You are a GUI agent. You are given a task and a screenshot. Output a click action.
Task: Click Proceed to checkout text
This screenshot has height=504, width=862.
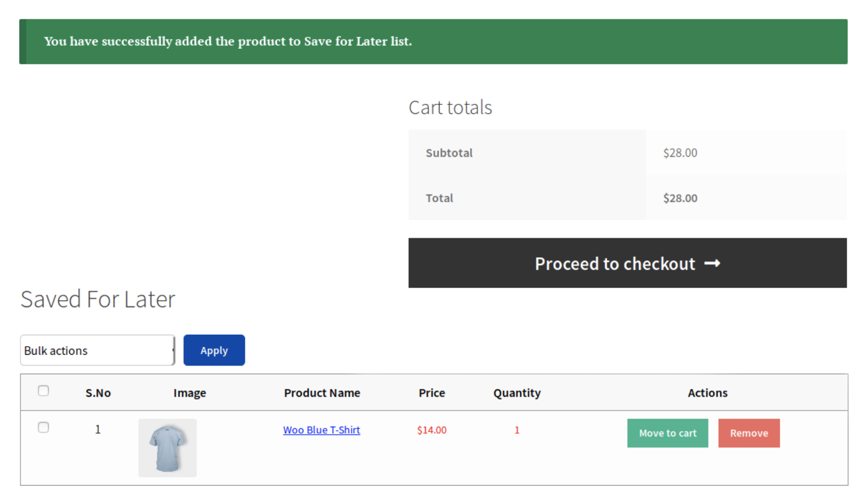pyautogui.click(x=614, y=264)
